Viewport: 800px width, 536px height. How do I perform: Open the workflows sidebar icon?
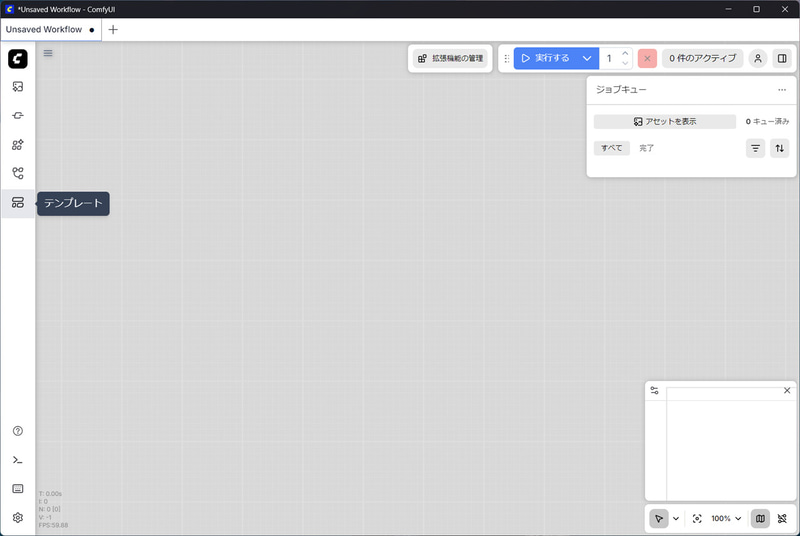click(18, 173)
